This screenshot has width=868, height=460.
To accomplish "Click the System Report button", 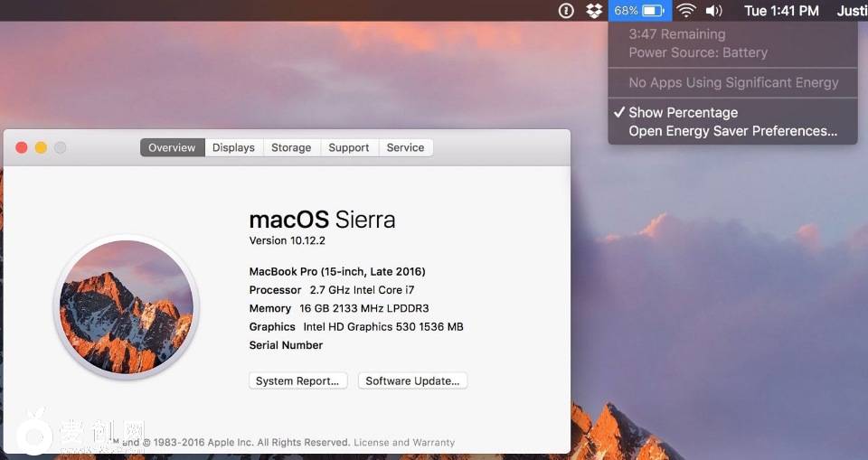I will coord(297,380).
